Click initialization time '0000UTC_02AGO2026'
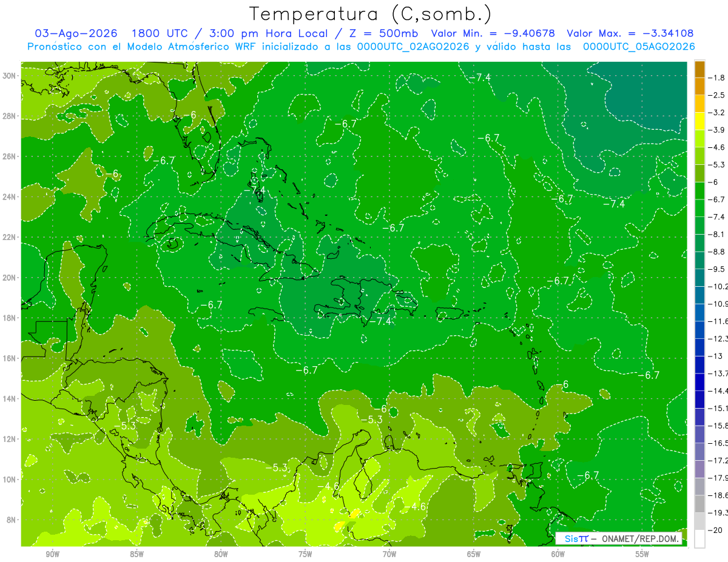The image size is (728, 562). [413, 47]
